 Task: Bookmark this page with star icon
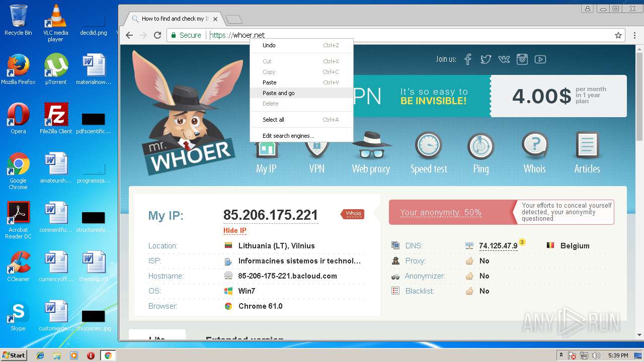click(x=618, y=35)
